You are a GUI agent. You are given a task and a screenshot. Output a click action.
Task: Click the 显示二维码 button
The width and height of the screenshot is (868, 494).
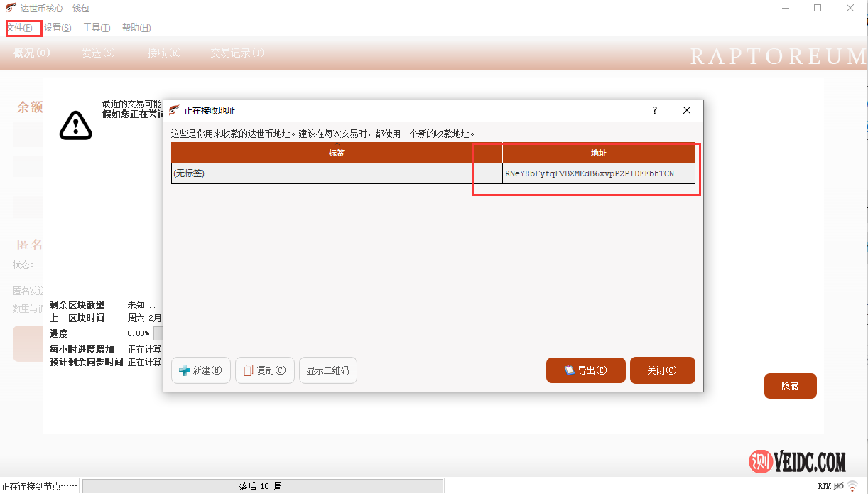pyautogui.click(x=328, y=370)
